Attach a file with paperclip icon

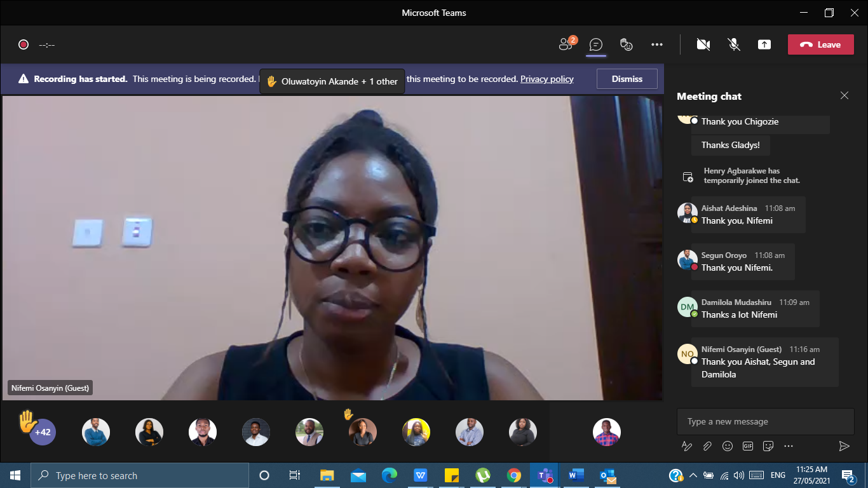707,446
